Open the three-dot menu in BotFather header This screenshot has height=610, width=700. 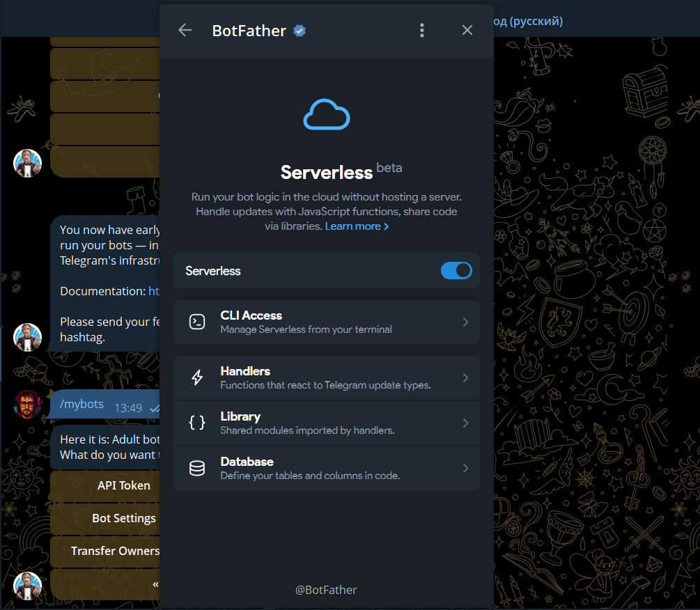tap(422, 31)
